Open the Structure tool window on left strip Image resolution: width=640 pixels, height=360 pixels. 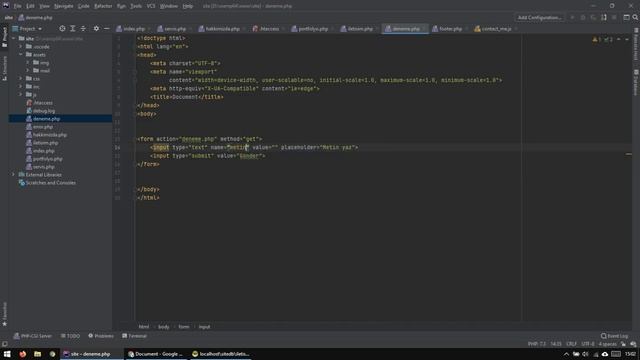4,68
